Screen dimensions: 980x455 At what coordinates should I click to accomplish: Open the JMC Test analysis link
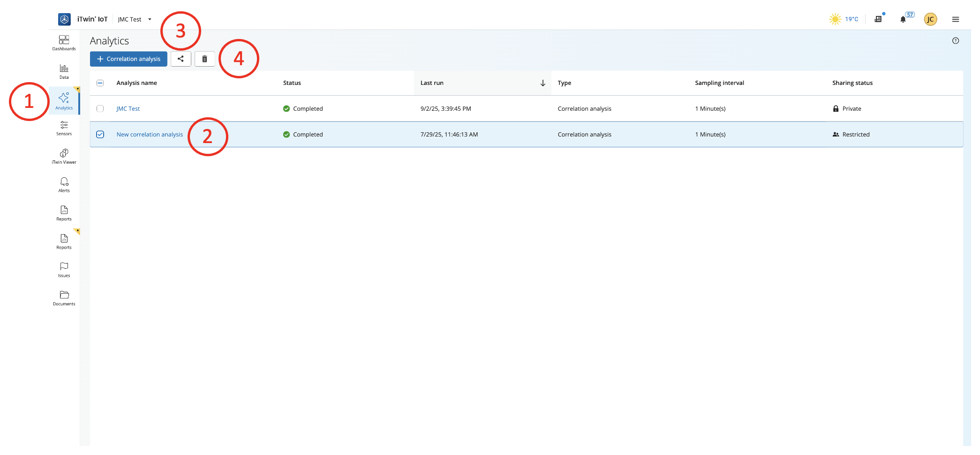(128, 109)
